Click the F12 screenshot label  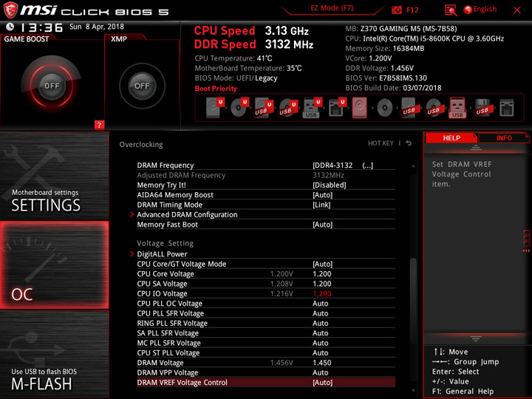[x=412, y=10]
